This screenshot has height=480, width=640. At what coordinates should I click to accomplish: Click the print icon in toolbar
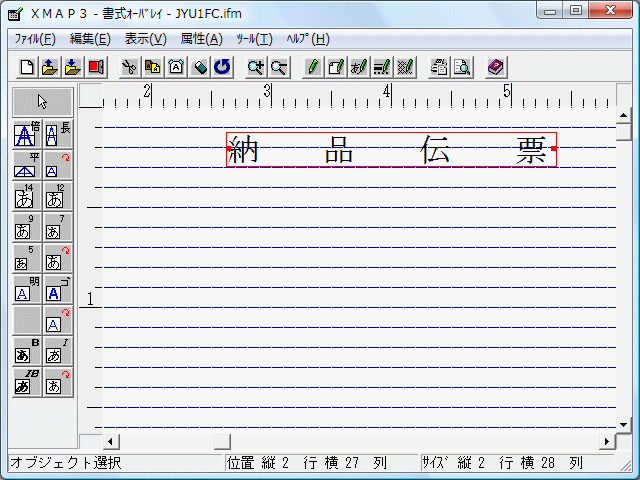coord(439,67)
